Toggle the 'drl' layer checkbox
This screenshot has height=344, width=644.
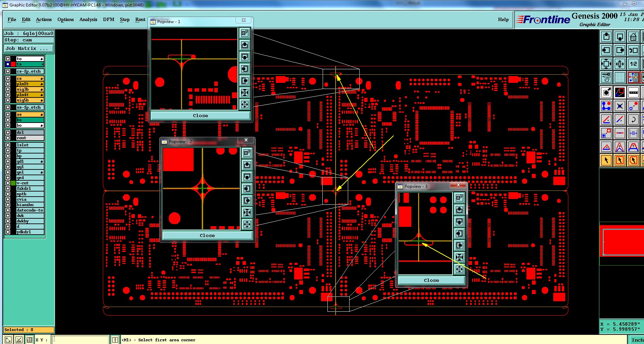point(8,132)
